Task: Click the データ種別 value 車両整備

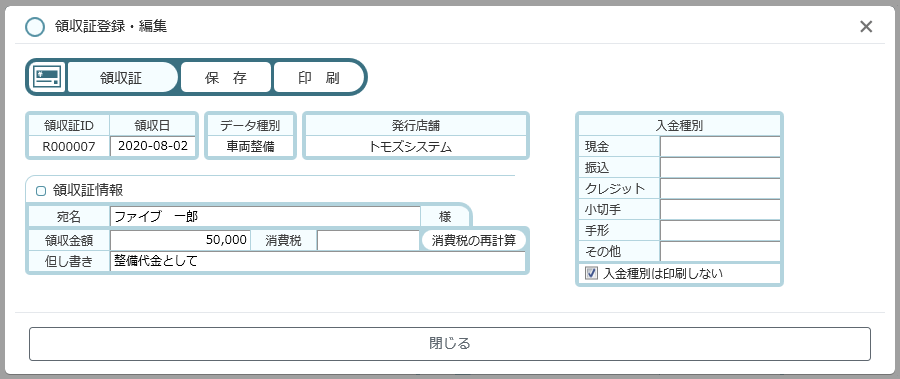Action: coord(250,146)
